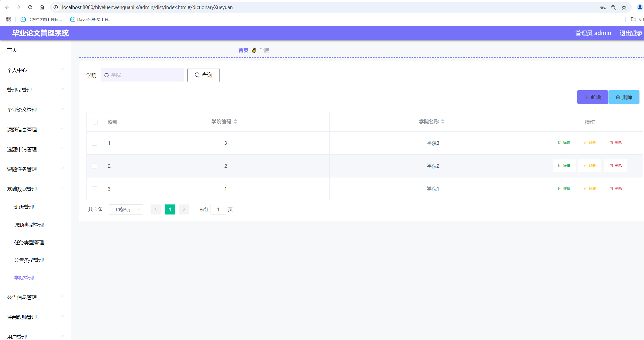
Task: Collapse the 基础数据管理 menu
Action: (x=35, y=189)
